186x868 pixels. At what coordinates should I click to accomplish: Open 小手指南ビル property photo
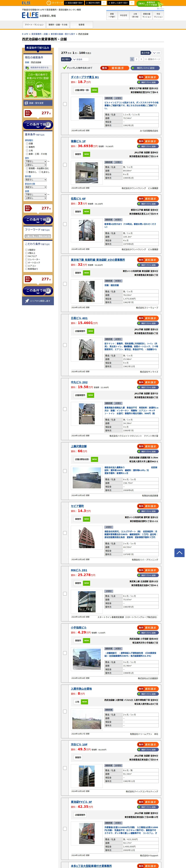87,659
